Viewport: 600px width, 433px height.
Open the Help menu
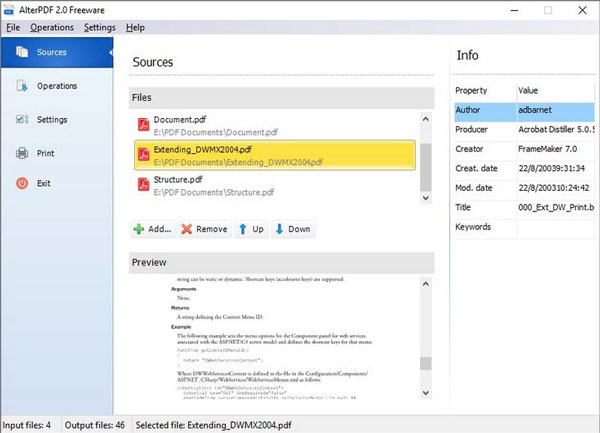pos(136,27)
